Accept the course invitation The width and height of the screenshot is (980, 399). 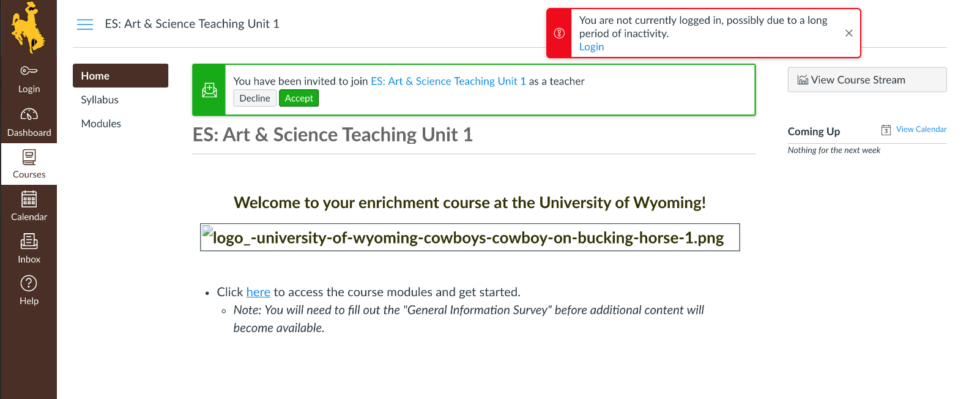point(299,98)
